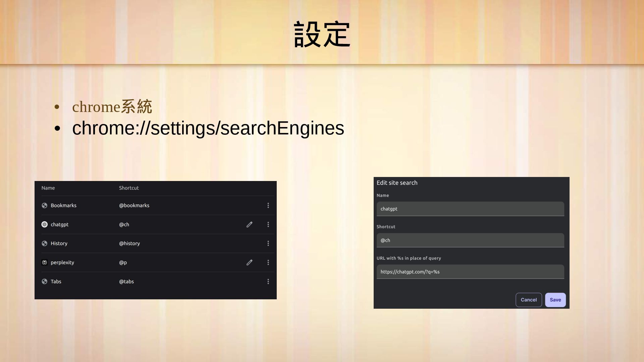Image resolution: width=644 pixels, height=362 pixels.
Task: Open the three-dot menu for chatgpt row
Action: tap(268, 225)
